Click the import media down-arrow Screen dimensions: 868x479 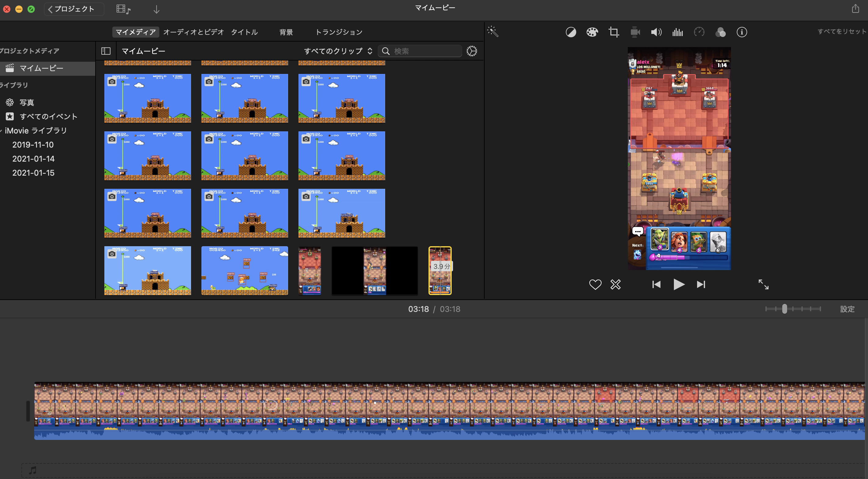[x=156, y=9]
